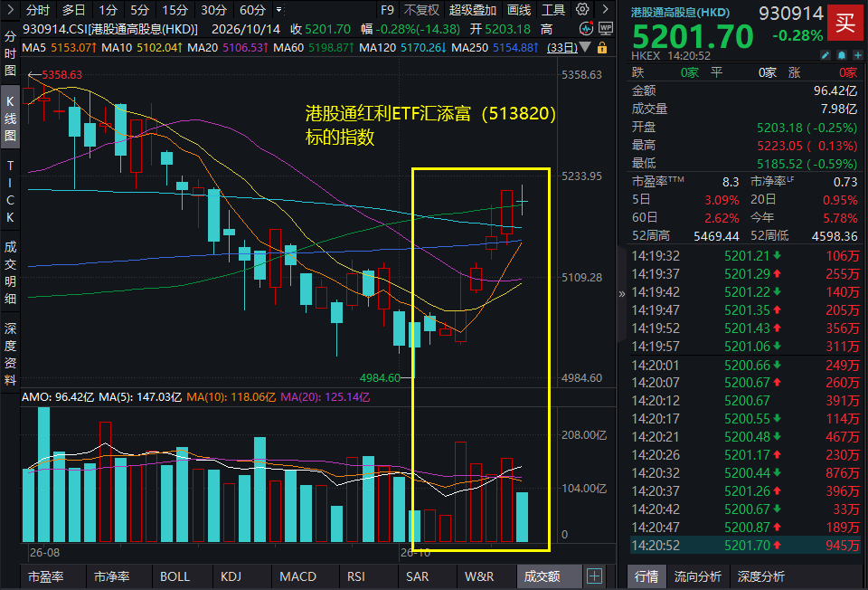Expand the gray triangle beside (33日)
The image size is (868, 590).
point(585,48)
